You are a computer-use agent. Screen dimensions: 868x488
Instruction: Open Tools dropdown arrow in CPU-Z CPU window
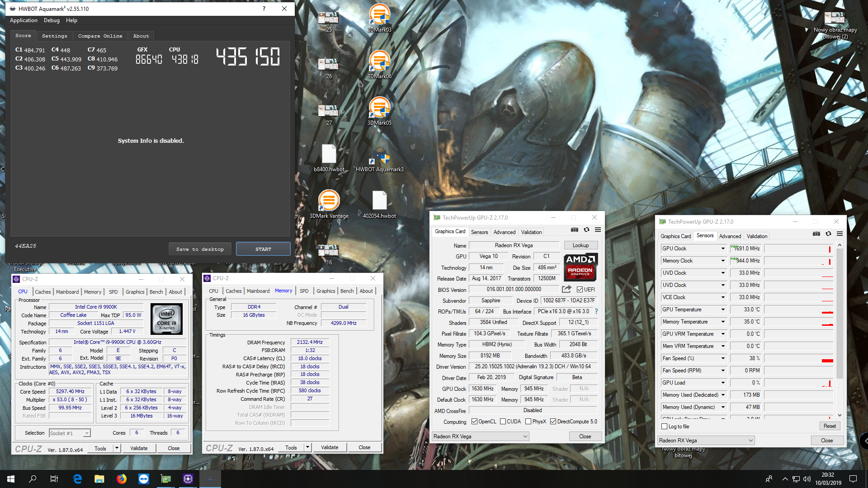pyautogui.click(x=117, y=448)
